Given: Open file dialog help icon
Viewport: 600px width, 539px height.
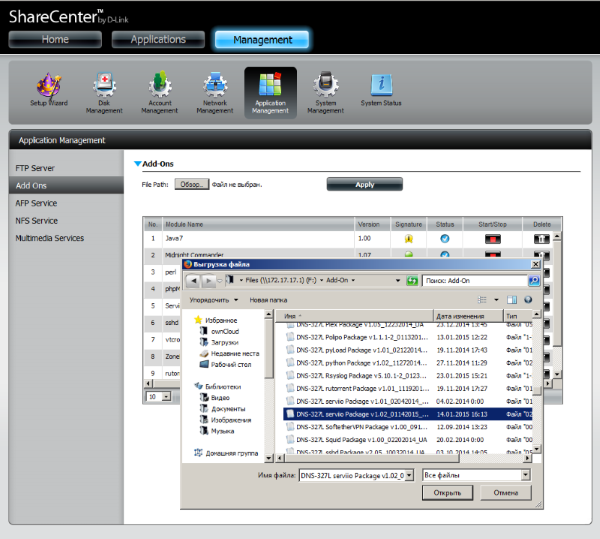Looking at the screenshot, I should tap(528, 300).
